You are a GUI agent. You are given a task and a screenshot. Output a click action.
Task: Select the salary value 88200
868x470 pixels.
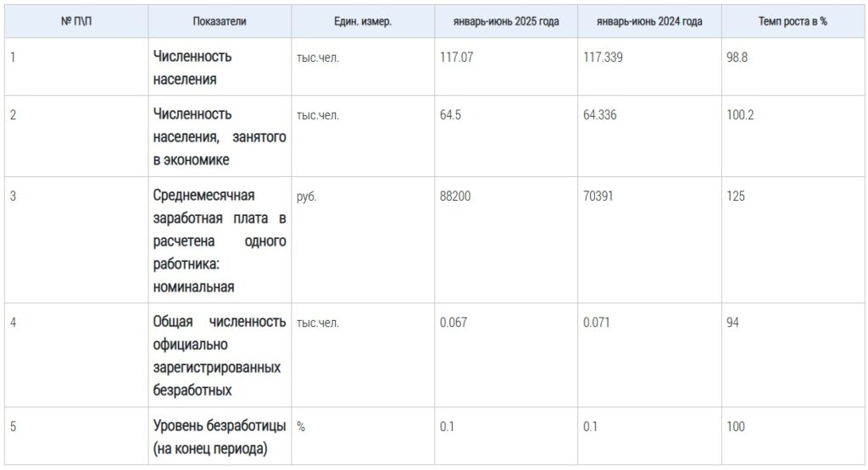[x=455, y=196]
